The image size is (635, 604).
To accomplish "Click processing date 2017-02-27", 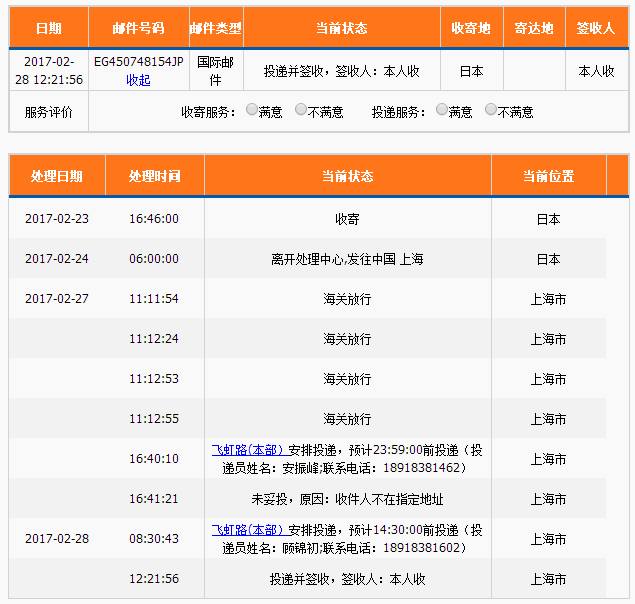I will [57, 299].
